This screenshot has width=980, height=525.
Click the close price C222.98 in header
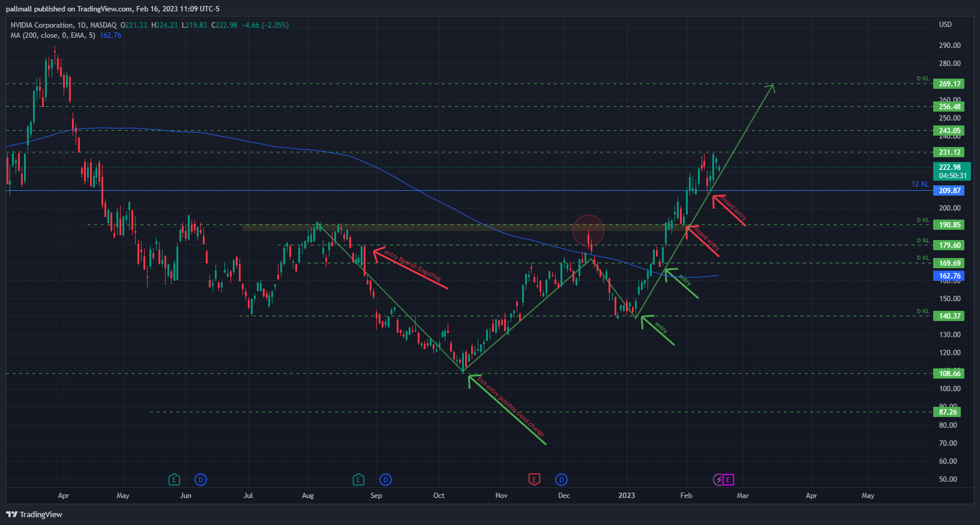pyautogui.click(x=224, y=25)
